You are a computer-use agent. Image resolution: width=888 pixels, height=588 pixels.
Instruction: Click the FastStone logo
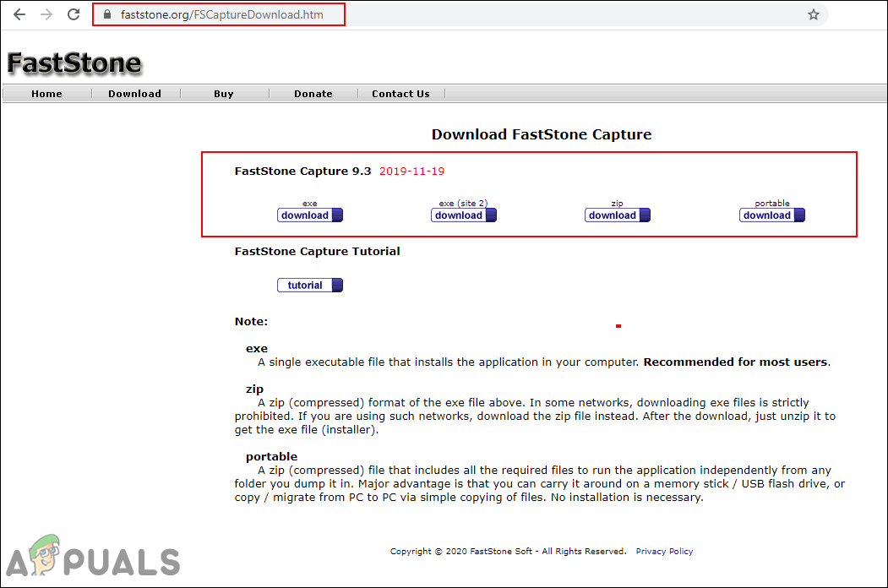[x=74, y=63]
